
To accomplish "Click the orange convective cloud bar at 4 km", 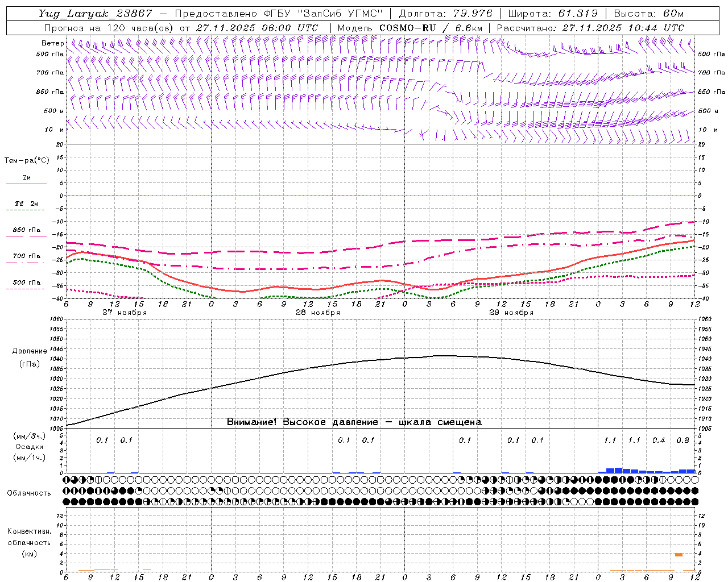I will [679, 555].
